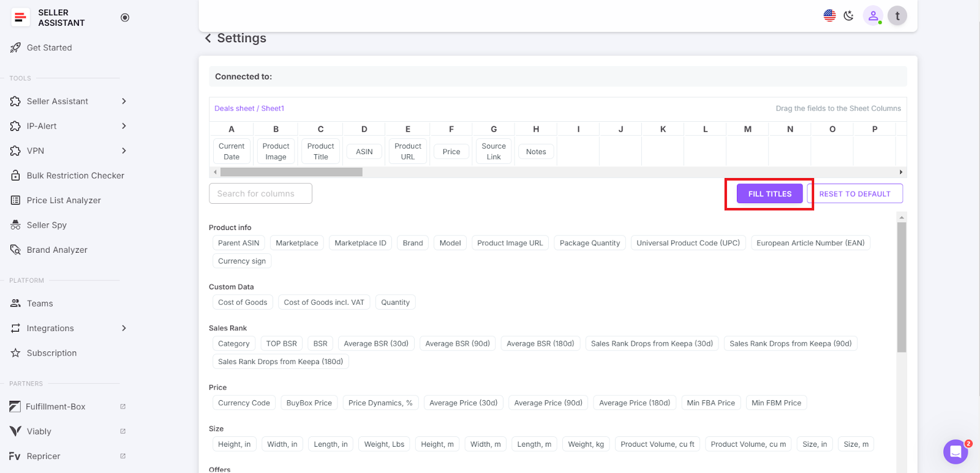Click the Teams people icon
This screenshot has height=473, width=980.
pyautogui.click(x=15, y=304)
